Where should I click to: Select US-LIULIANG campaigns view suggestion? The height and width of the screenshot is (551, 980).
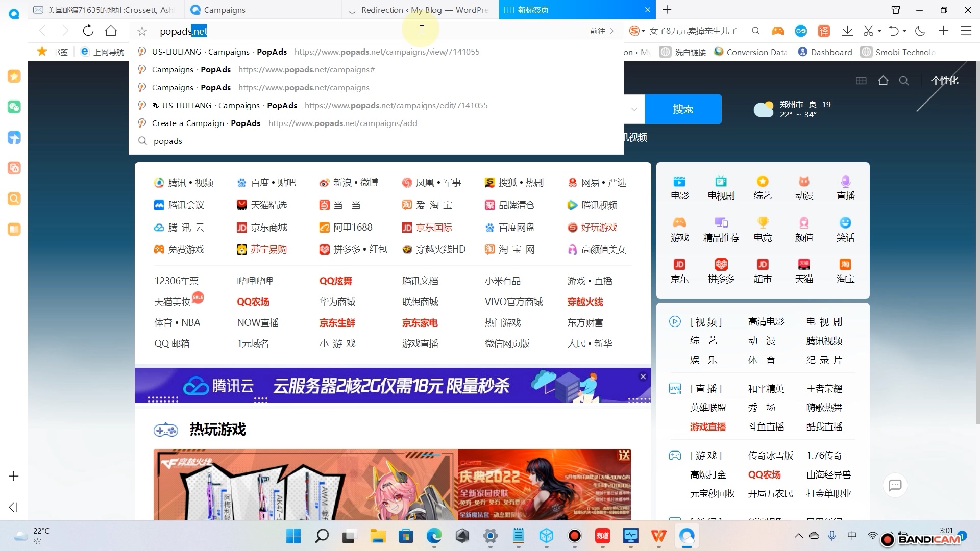(x=376, y=52)
